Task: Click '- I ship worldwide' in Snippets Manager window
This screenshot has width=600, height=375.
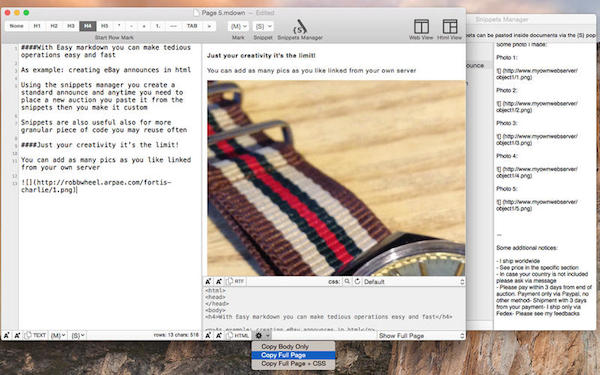Action: (x=518, y=261)
